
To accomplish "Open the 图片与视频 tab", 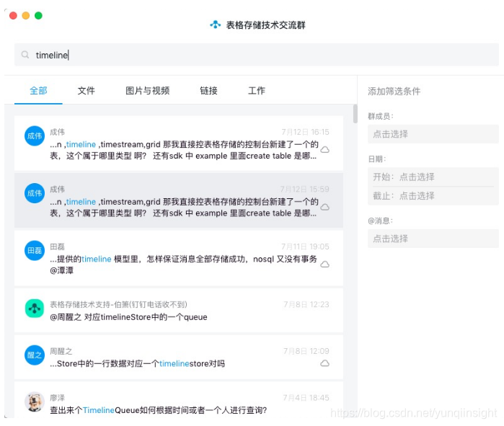I will click(x=148, y=91).
